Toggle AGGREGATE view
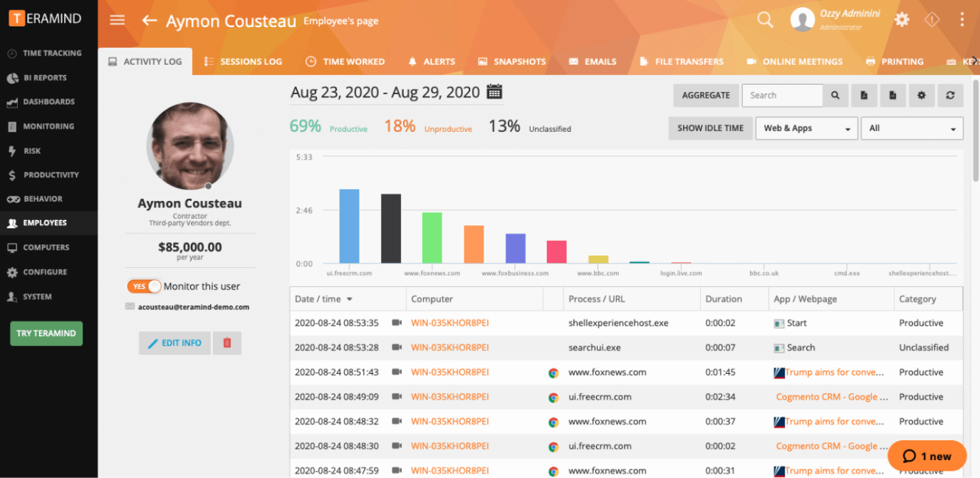 [x=706, y=95]
